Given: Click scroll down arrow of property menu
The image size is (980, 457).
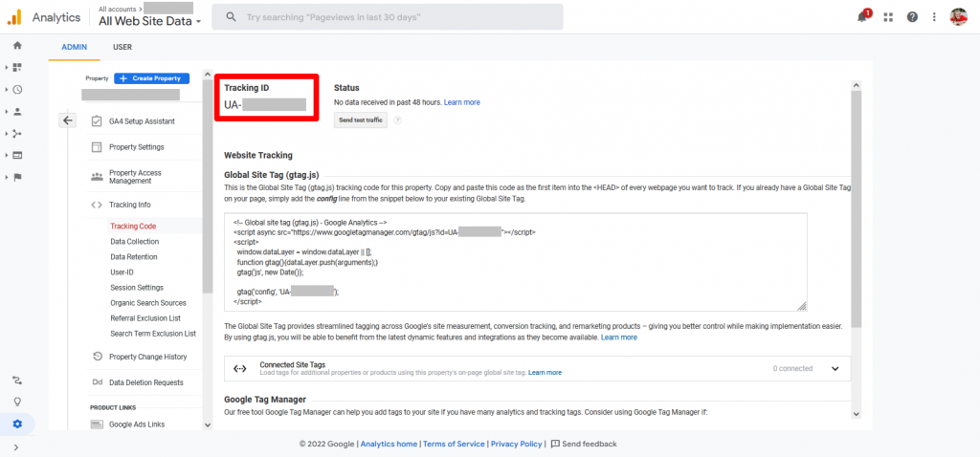Looking at the screenshot, I should pos(208,424).
